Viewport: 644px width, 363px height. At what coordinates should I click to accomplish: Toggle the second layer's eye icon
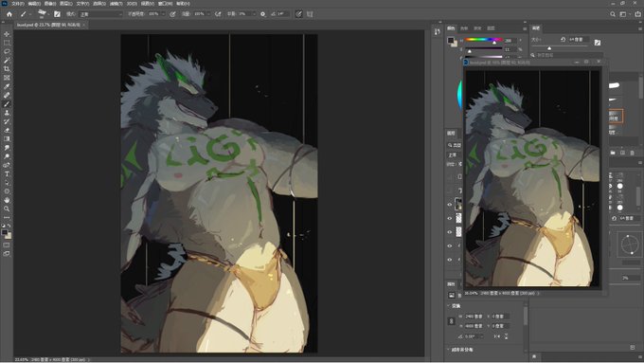tap(449, 218)
